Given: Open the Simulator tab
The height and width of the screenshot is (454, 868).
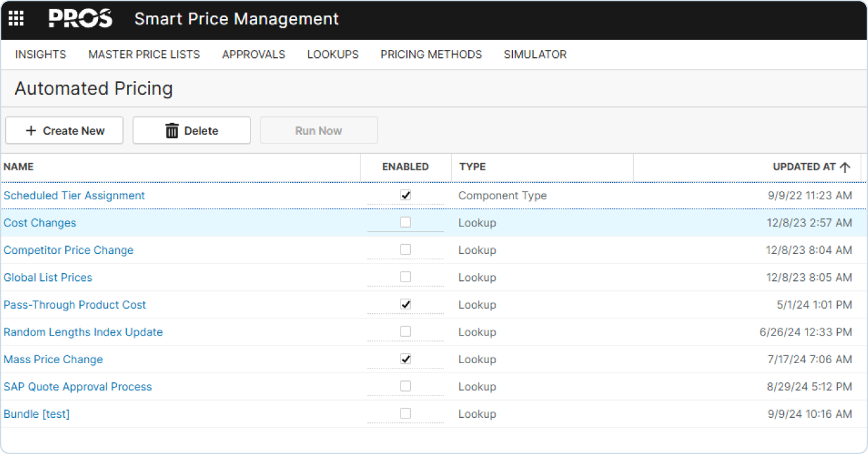Looking at the screenshot, I should click(535, 55).
